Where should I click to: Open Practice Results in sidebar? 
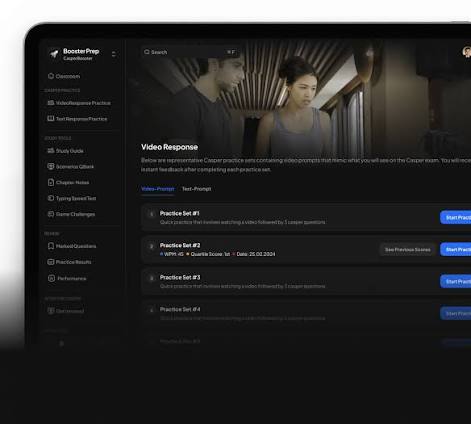tap(70, 262)
